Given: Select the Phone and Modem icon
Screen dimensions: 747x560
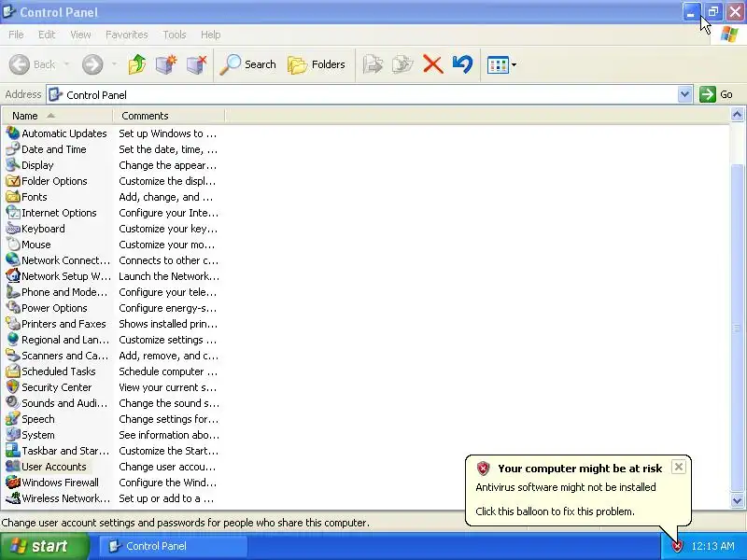Looking at the screenshot, I should coord(13,292).
